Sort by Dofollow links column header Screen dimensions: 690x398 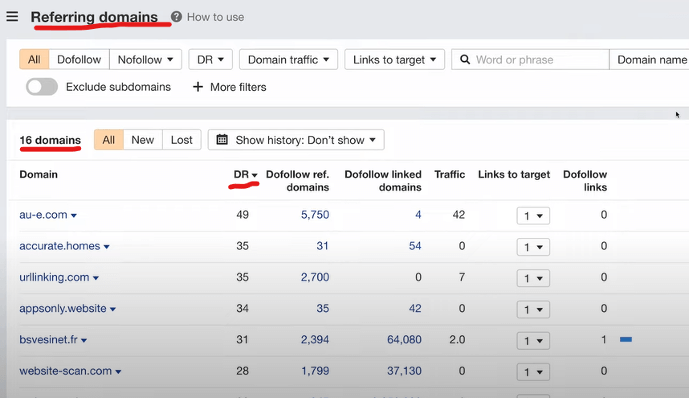coord(585,181)
